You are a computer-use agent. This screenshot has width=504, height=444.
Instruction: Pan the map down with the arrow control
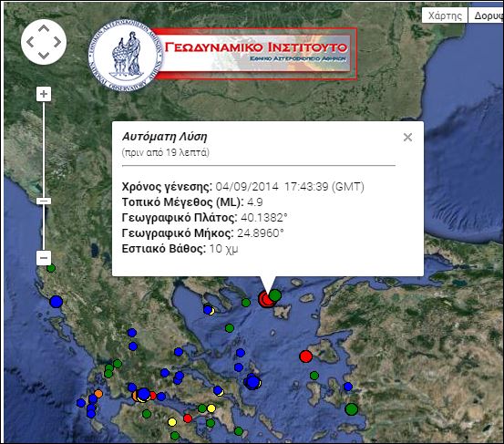(x=44, y=56)
